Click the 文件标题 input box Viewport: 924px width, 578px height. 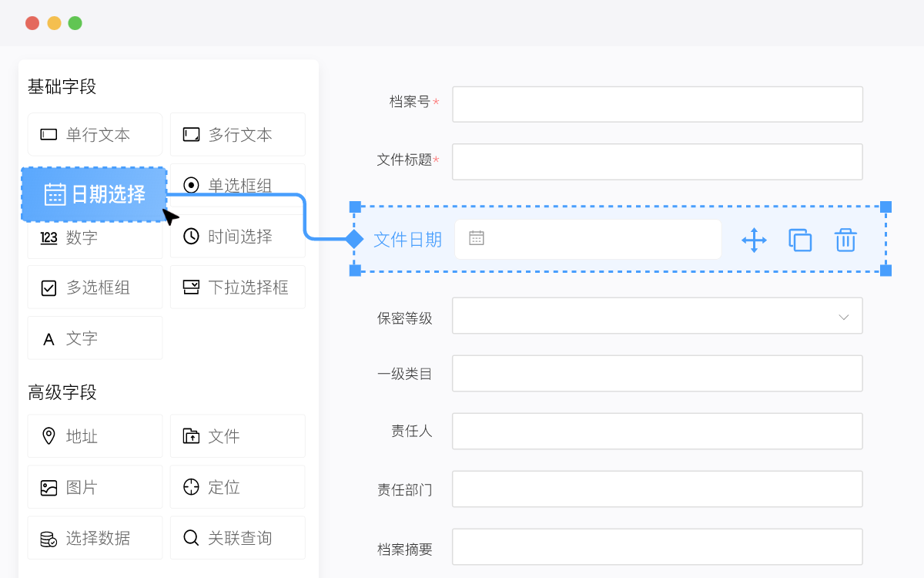[x=657, y=162]
